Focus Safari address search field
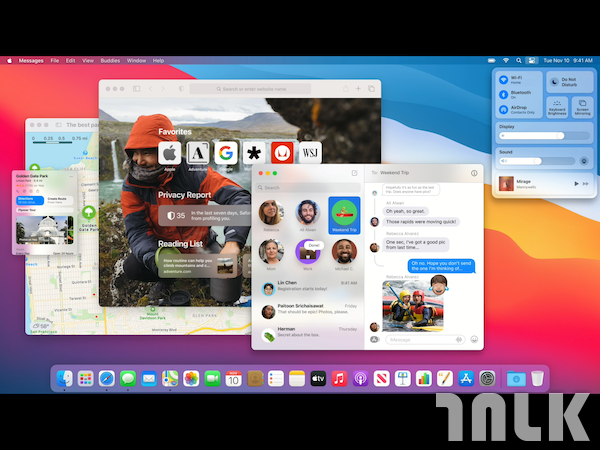This screenshot has height=450, width=600. click(250, 89)
